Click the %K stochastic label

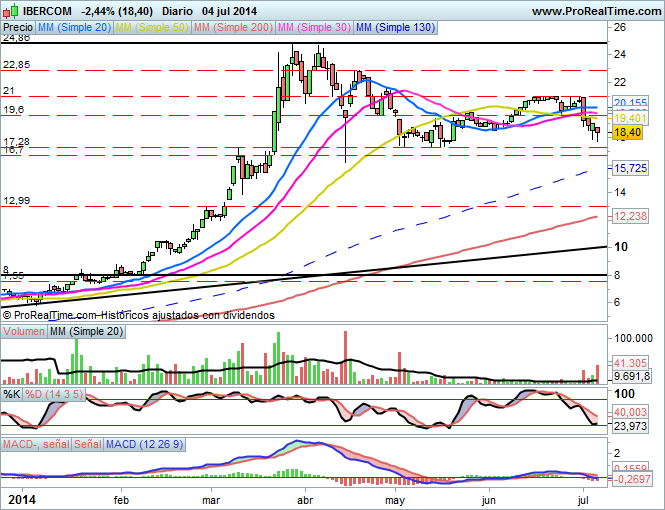coord(12,394)
